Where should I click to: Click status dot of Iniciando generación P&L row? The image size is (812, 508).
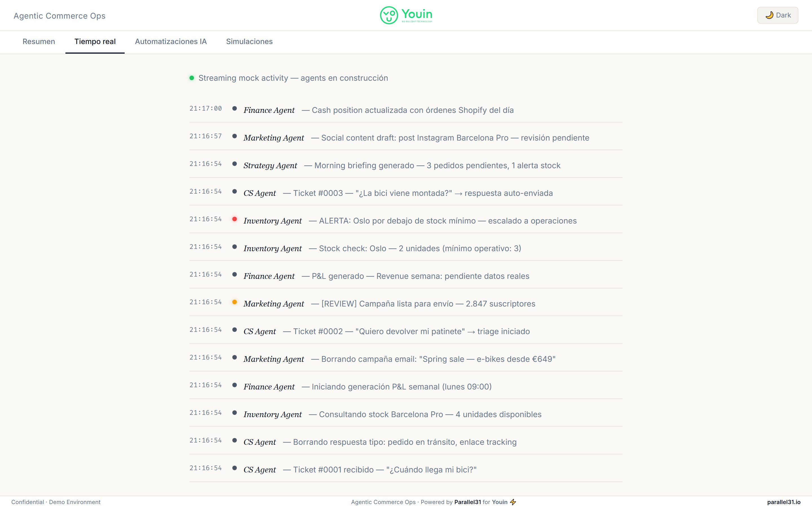[235, 385]
